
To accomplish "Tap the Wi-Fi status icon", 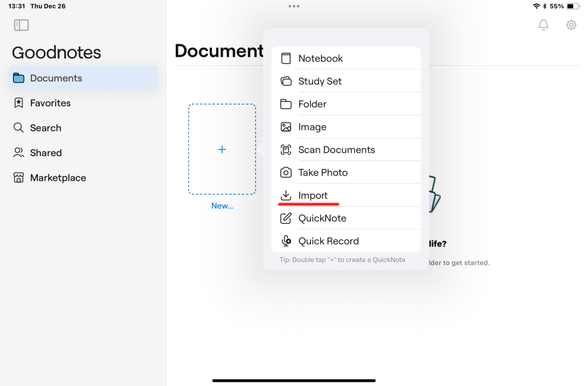I will click(x=536, y=6).
